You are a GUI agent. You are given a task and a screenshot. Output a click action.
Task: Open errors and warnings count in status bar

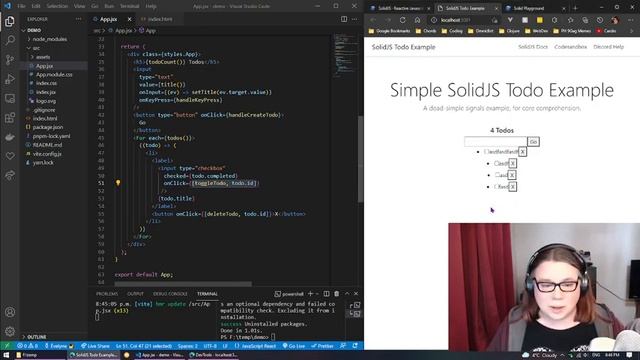[x=27, y=346]
